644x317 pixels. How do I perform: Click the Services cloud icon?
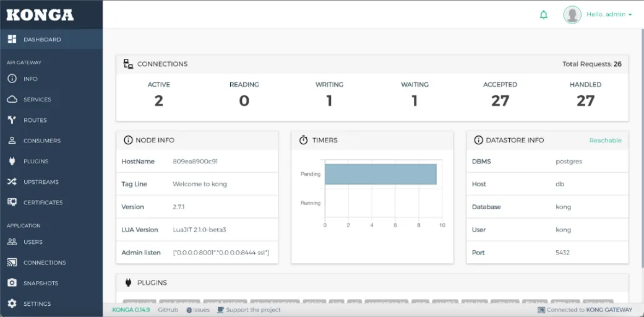pyautogui.click(x=12, y=99)
